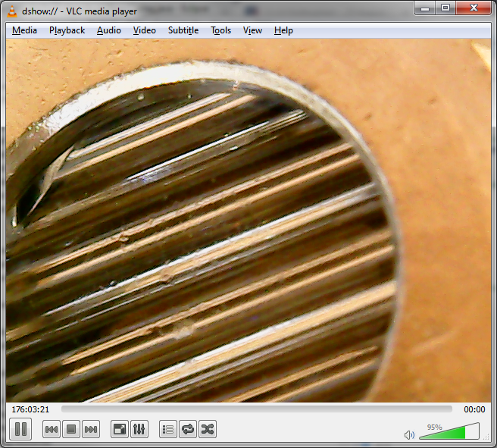
Task: Skip to previous media item
Action: click(52, 430)
